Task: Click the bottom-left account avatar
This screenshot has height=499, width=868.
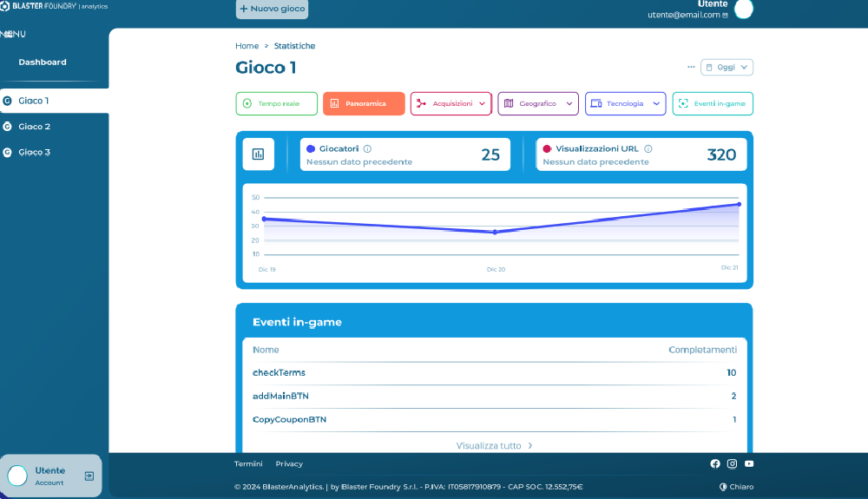Action: 17,476
